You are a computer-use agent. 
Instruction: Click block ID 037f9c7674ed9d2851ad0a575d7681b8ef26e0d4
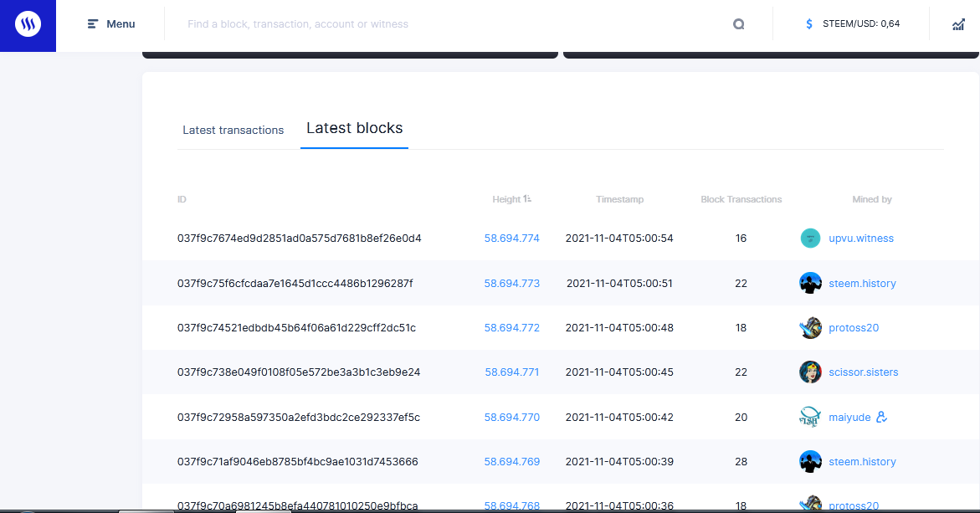pyautogui.click(x=300, y=238)
